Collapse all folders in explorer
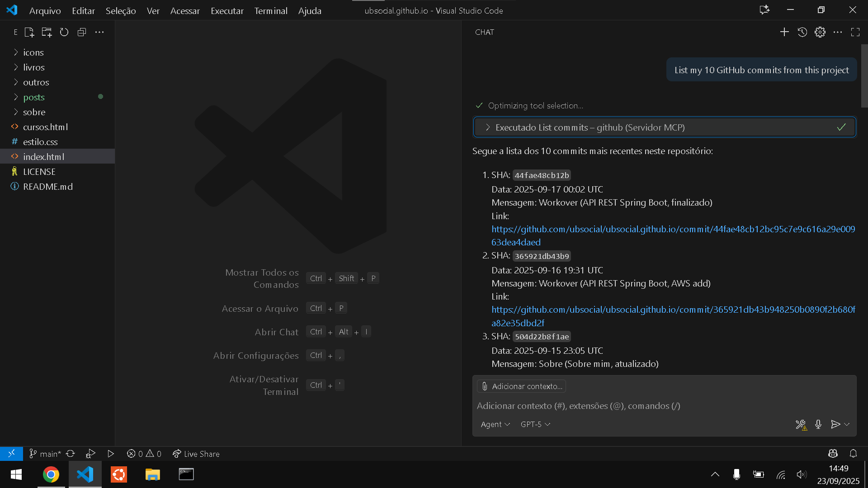The image size is (868, 488). point(82,32)
